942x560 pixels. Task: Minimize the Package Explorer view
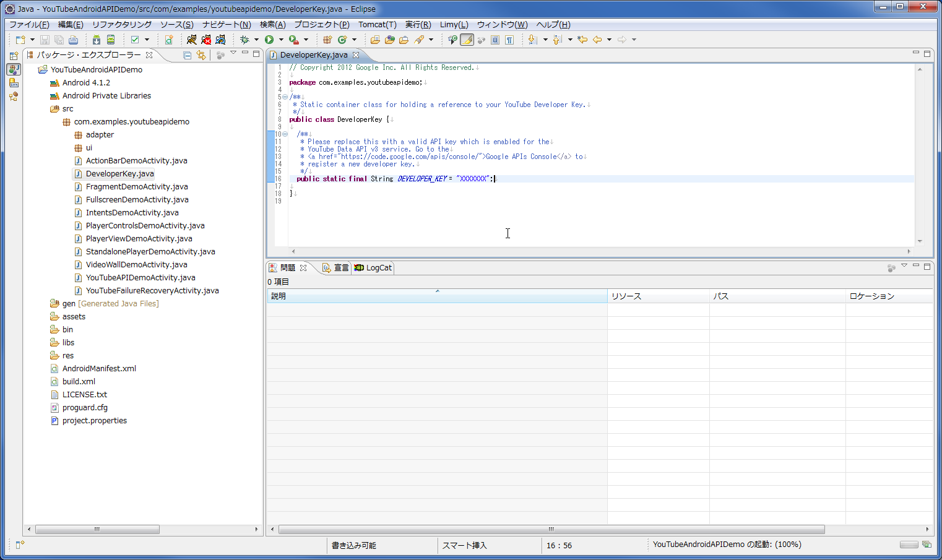pyautogui.click(x=245, y=53)
